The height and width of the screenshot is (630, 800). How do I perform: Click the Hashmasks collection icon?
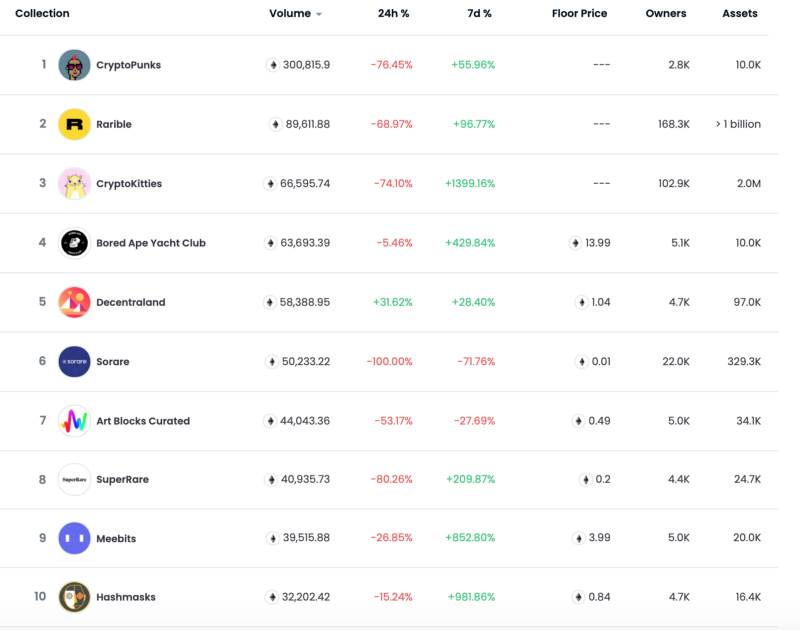coord(74,597)
